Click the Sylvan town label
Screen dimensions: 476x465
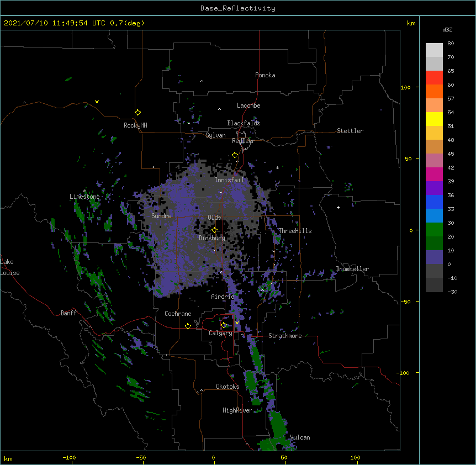point(215,135)
